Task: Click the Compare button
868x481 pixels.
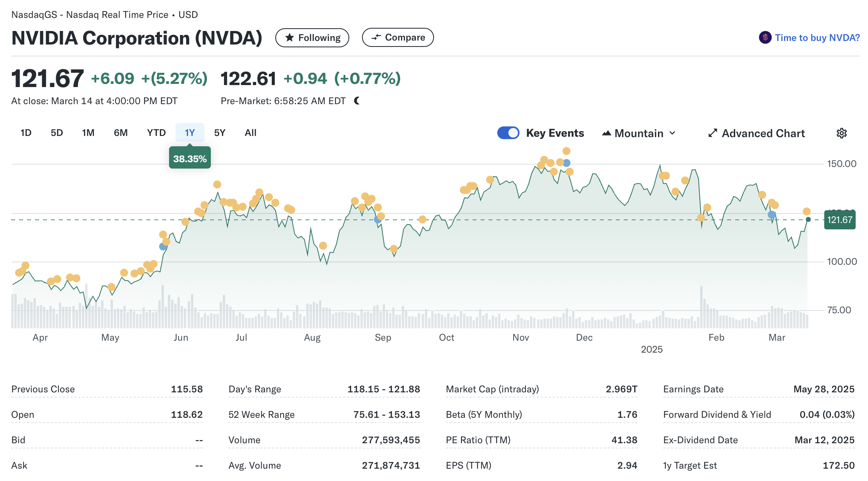Action: pyautogui.click(x=398, y=37)
